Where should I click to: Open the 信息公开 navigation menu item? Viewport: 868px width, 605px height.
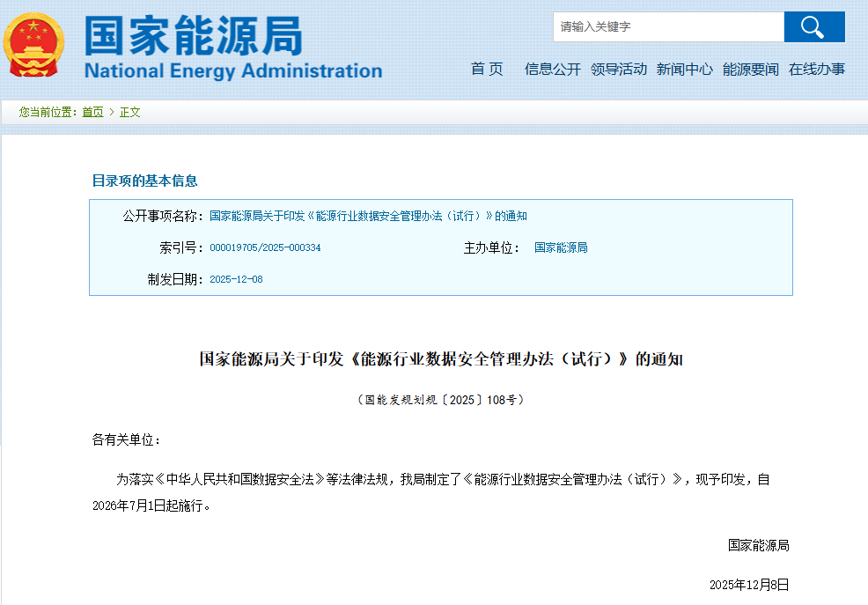click(552, 70)
